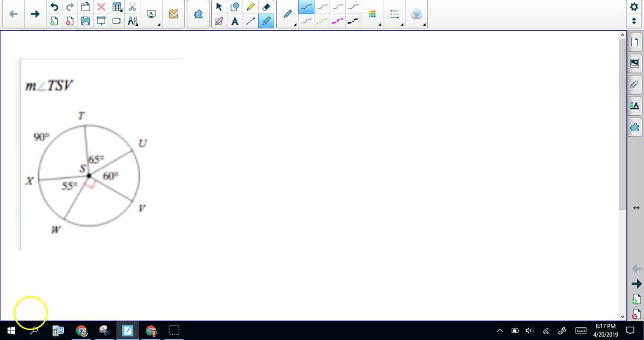Go to the previous page arrow
This screenshot has height=340, width=644.
[14, 14]
